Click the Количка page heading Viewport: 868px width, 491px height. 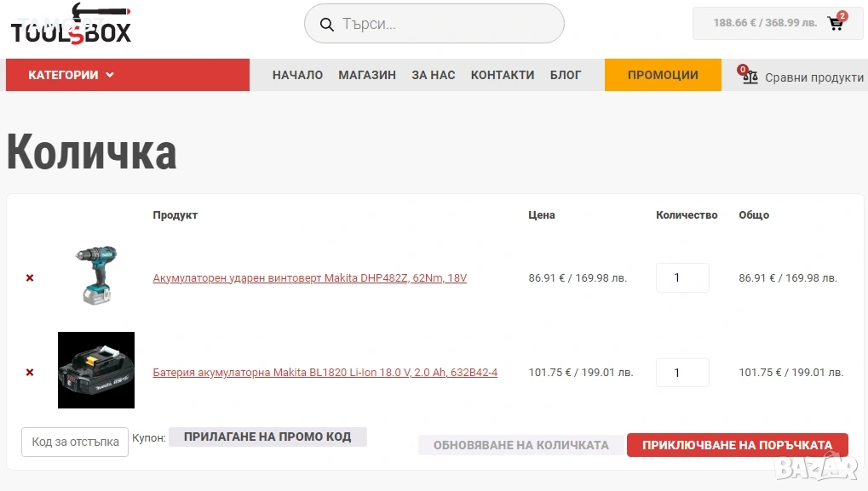91,151
